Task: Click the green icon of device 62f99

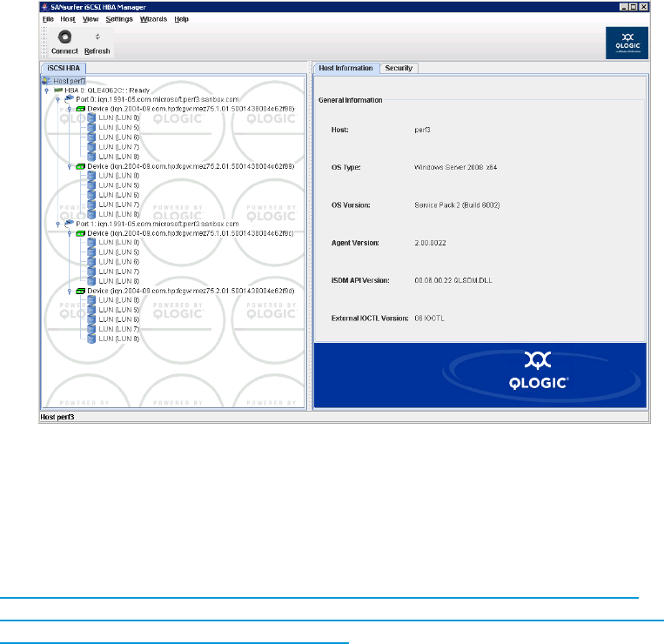Action: [80, 166]
